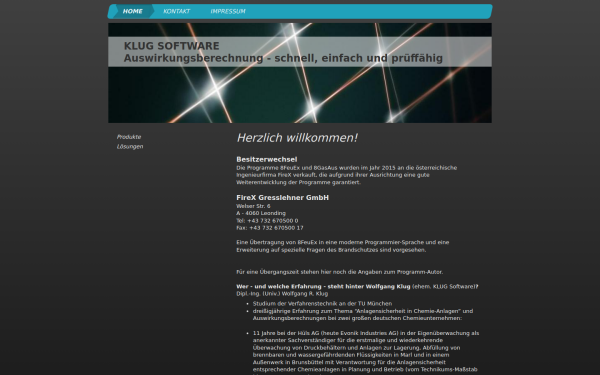Click the 'Besitzerwechsel' heading
The image size is (600, 375).
(267, 160)
